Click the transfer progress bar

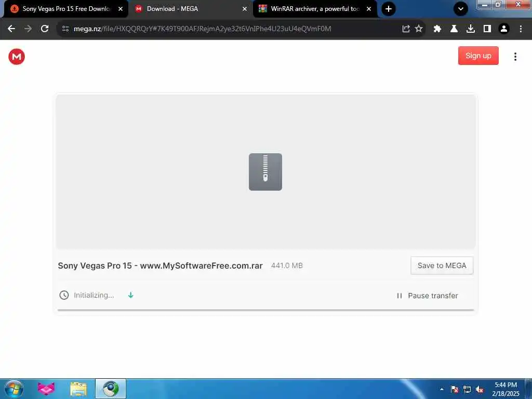click(265, 310)
